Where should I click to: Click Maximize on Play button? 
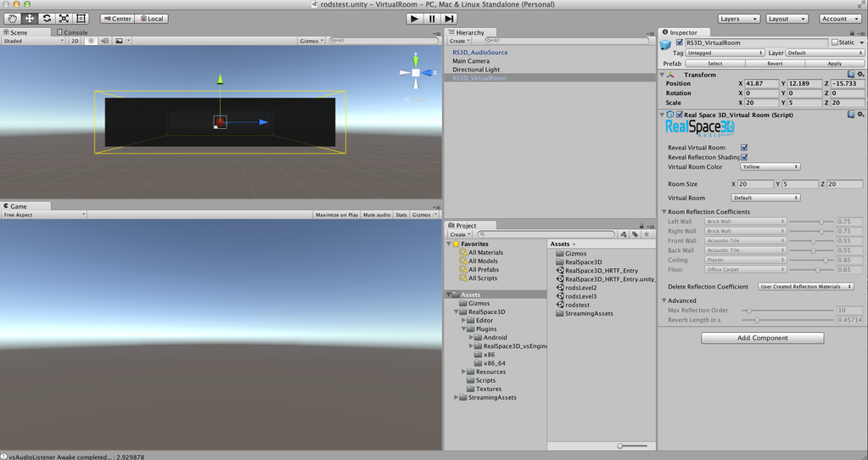pyautogui.click(x=338, y=215)
